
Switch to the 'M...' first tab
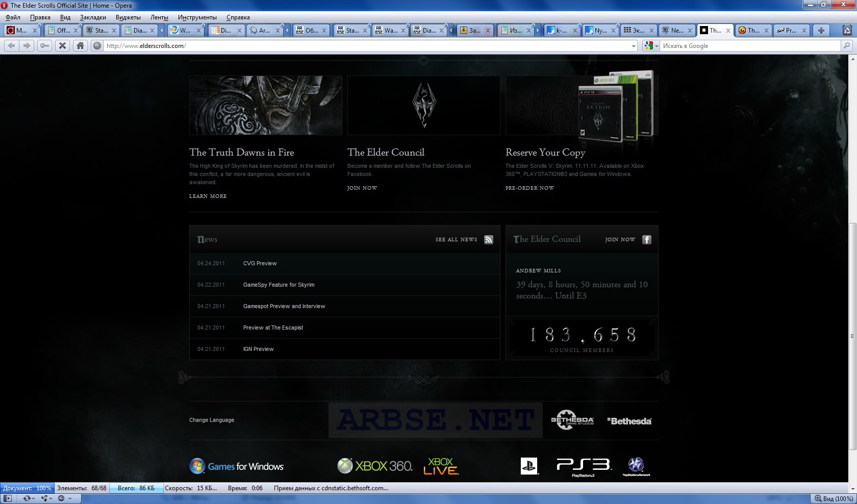tap(22, 30)
